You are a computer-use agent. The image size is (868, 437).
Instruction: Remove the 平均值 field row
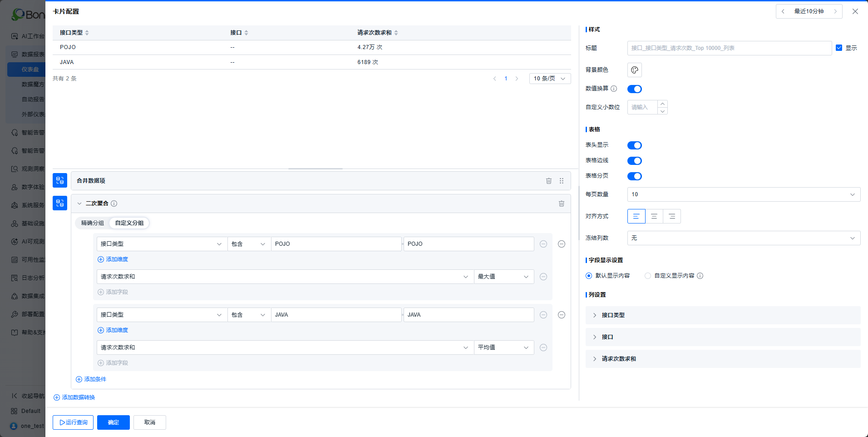point(543,348)
